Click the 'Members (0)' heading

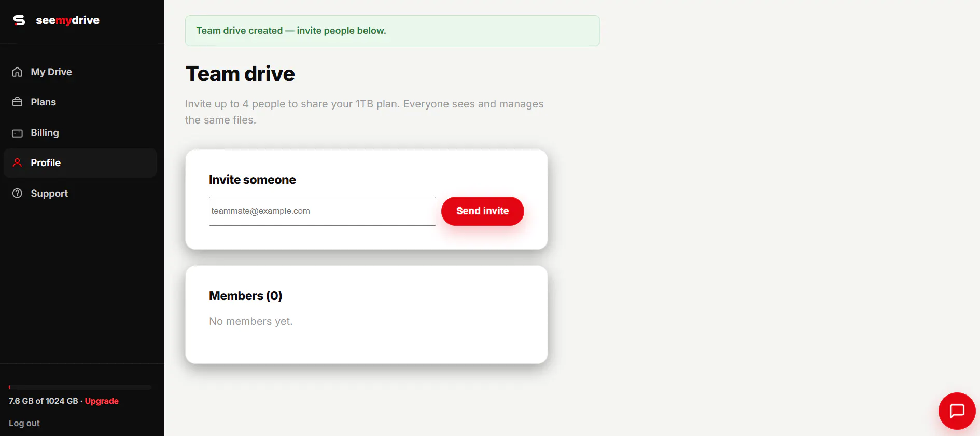tap(245, 296)
